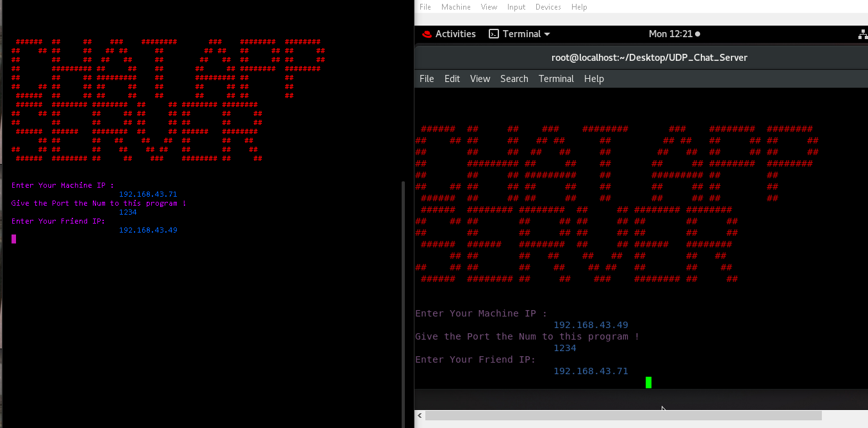Open the VirtualBox View menu
The width and height of the screenshot is (868, 428).
(489, 7)
